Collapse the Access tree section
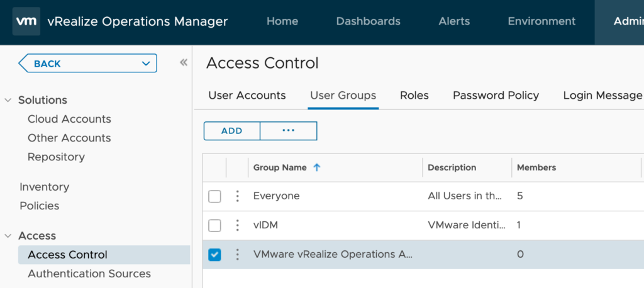This screenshot has width=644, height=288. tap(8, 236)
